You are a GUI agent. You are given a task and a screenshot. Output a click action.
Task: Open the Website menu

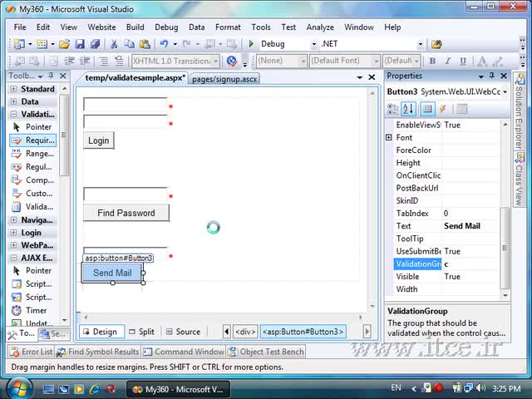pyautogui.click(x=101, y=27)
